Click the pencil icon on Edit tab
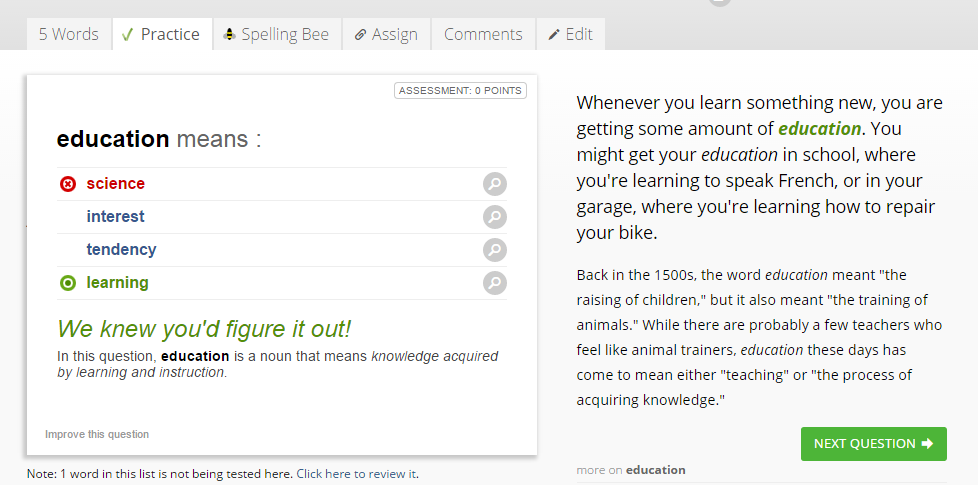The height and width of the screenshot is (485, 978). click(554, 34)
